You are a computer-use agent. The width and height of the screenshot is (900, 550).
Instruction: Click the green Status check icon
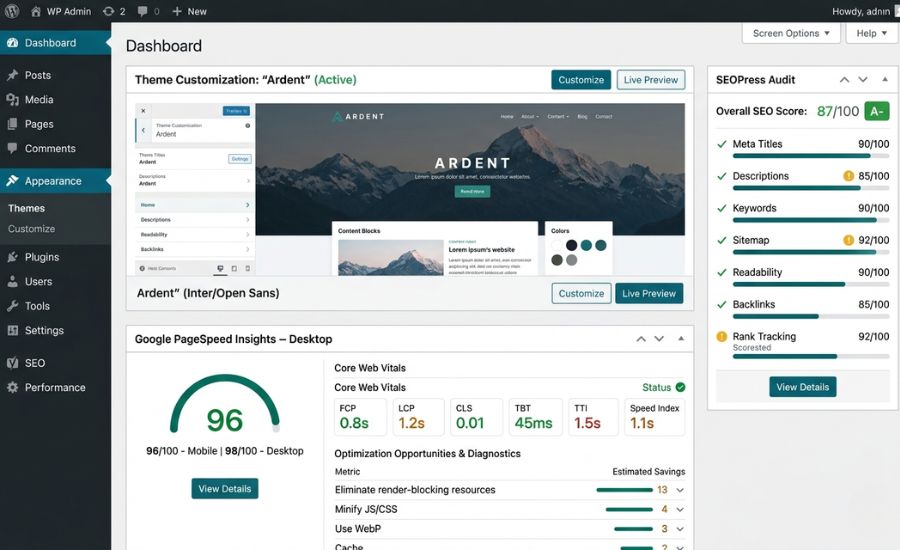click(680, 388)
